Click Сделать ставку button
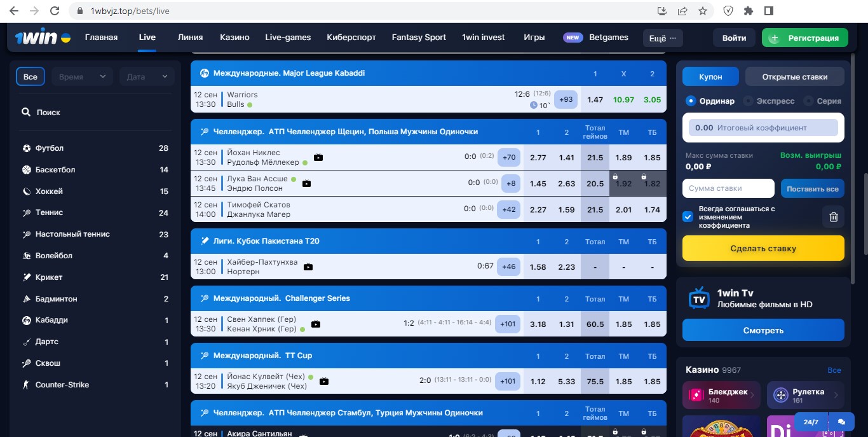The image size is (868, 437). coord(763,249)
